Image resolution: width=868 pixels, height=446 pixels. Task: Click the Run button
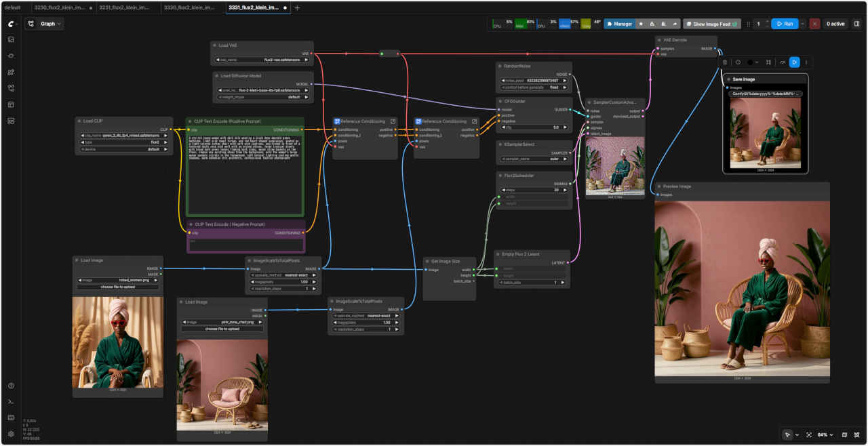(785, 24)
